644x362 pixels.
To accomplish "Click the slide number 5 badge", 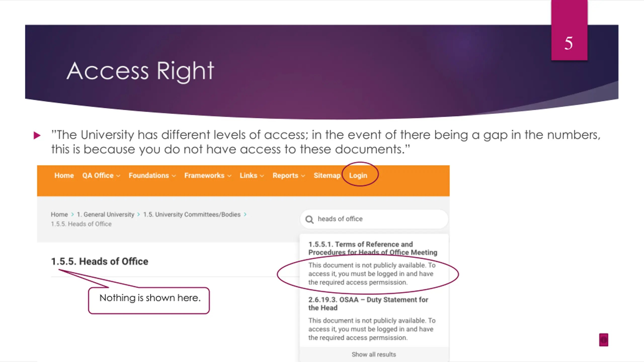I will 569,30.
